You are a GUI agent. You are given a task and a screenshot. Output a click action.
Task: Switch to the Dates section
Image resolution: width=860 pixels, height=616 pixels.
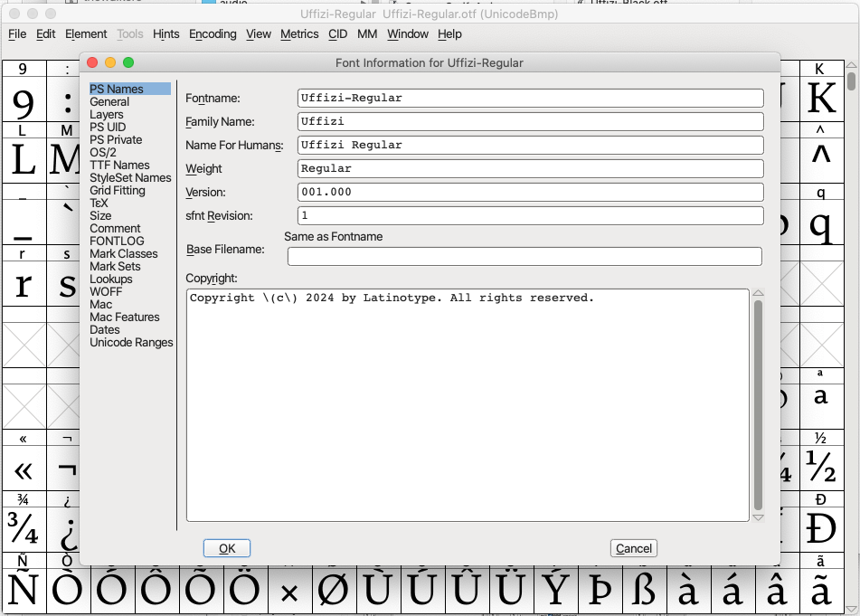pos(105,329)
